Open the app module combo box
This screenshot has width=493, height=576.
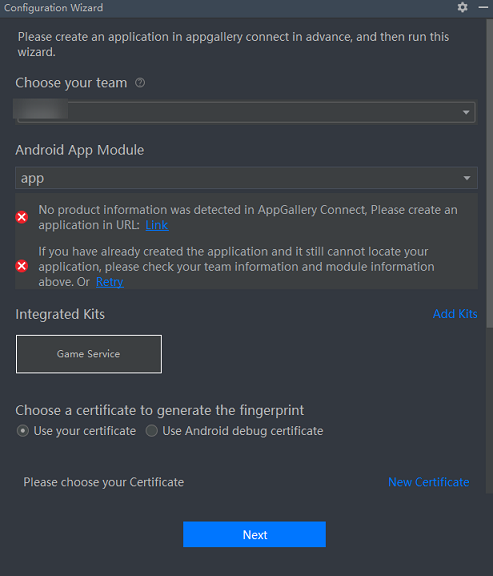coord(246,178)
